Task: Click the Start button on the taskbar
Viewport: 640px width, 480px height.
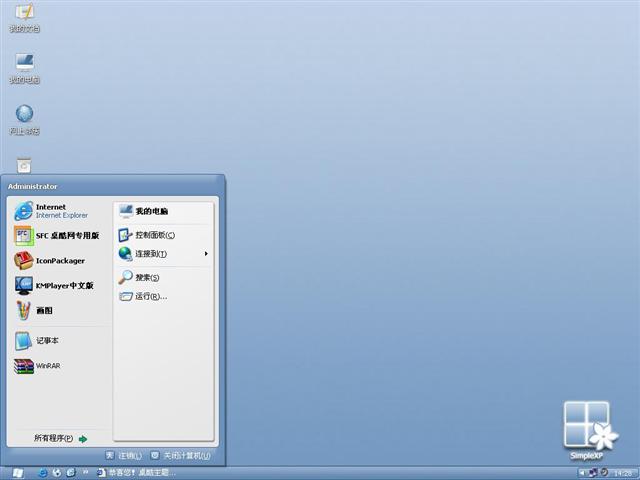Action: (x=17, y=473)
